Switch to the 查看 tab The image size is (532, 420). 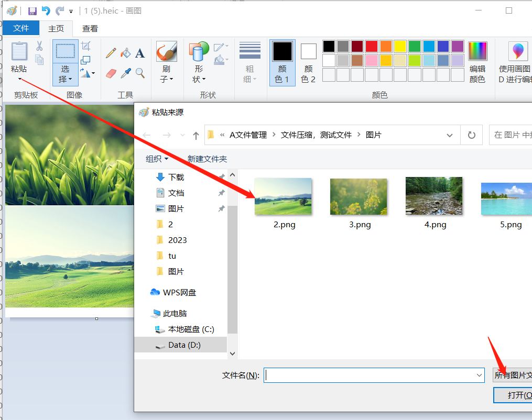pos(90,28)
